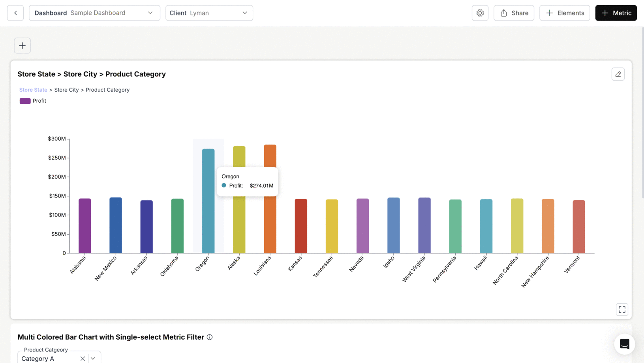644x363 pixels.
Task: Click the info icon beside the chart title
Action: tap(210, 337)
